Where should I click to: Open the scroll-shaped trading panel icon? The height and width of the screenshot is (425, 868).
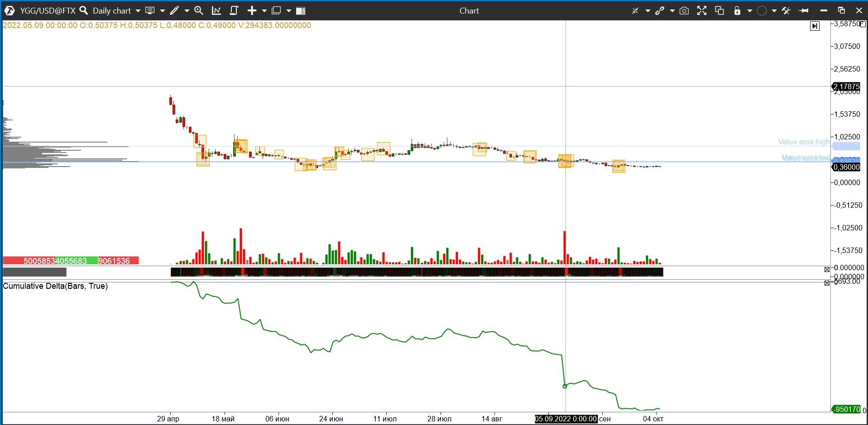[234, 10]
